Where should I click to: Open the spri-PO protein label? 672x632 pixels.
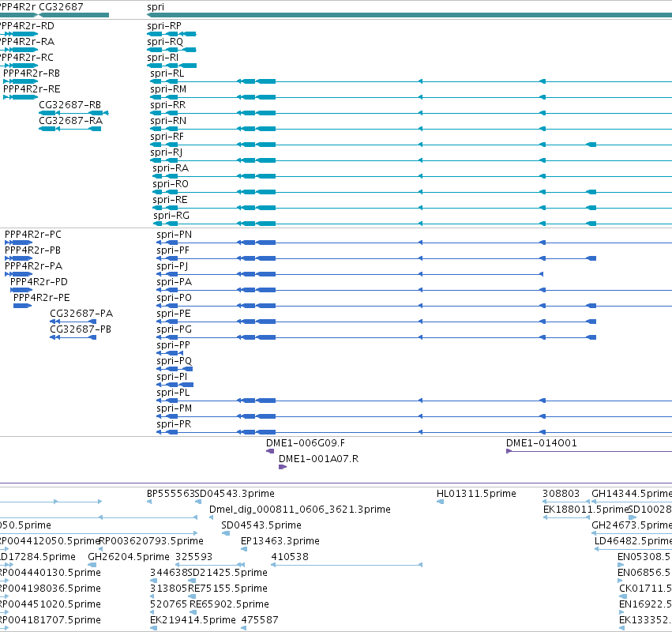[174, 298]
